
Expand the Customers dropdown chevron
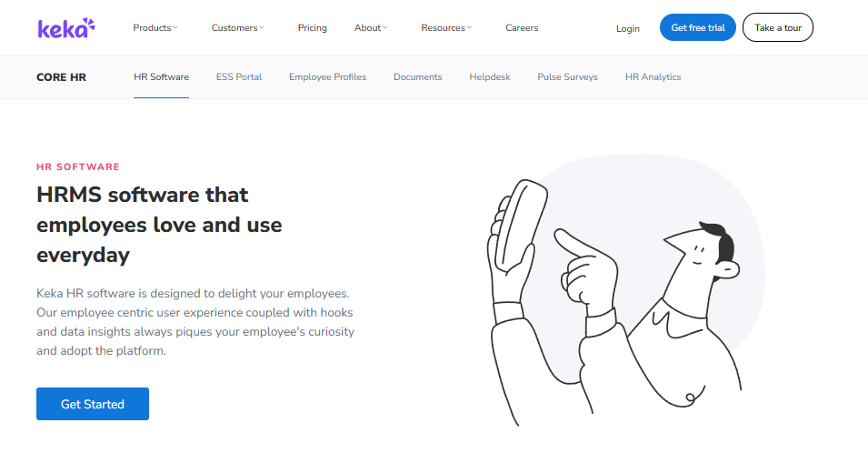262,27
